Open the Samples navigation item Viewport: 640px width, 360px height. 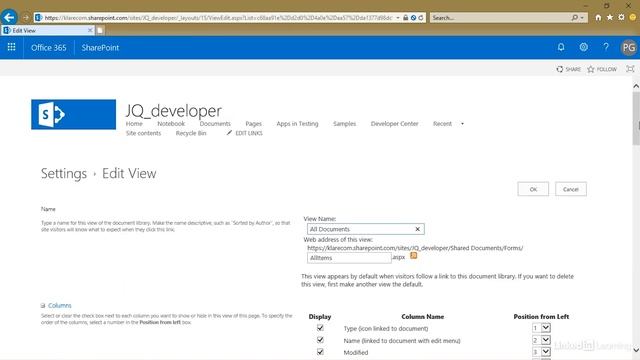tap(344, 123)
